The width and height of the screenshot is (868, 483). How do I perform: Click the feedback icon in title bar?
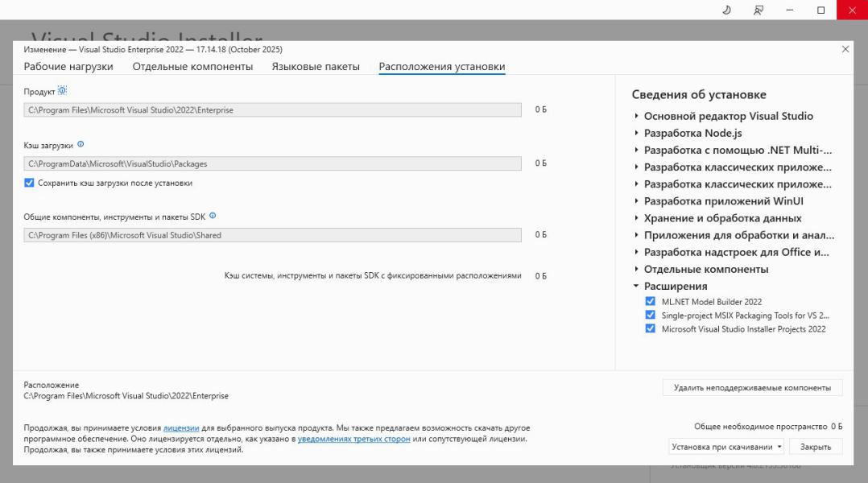click(758, 10)
